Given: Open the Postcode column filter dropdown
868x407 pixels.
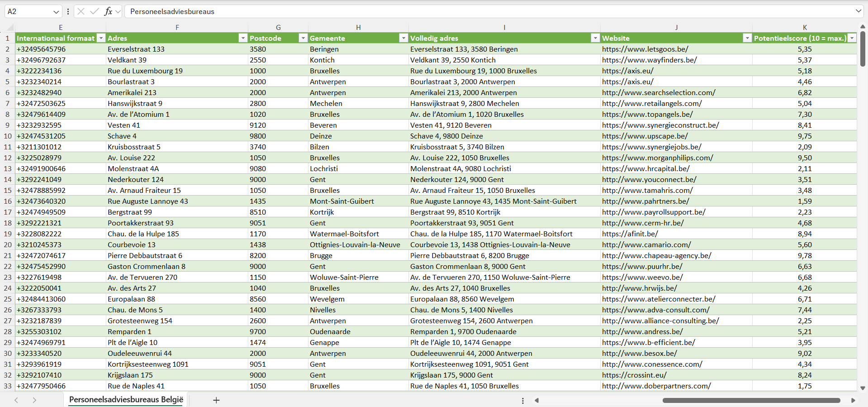Looking at the screenshot, I should click(303, 38).
